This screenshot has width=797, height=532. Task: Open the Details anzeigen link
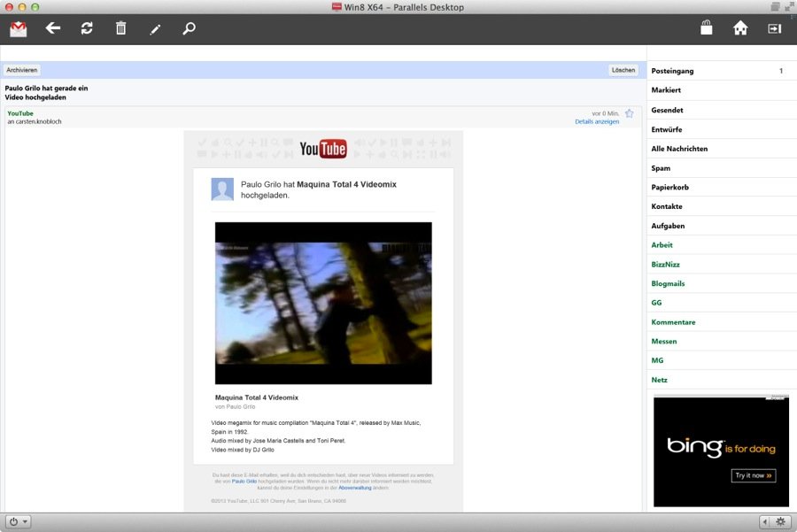click(x=597, y=122)
